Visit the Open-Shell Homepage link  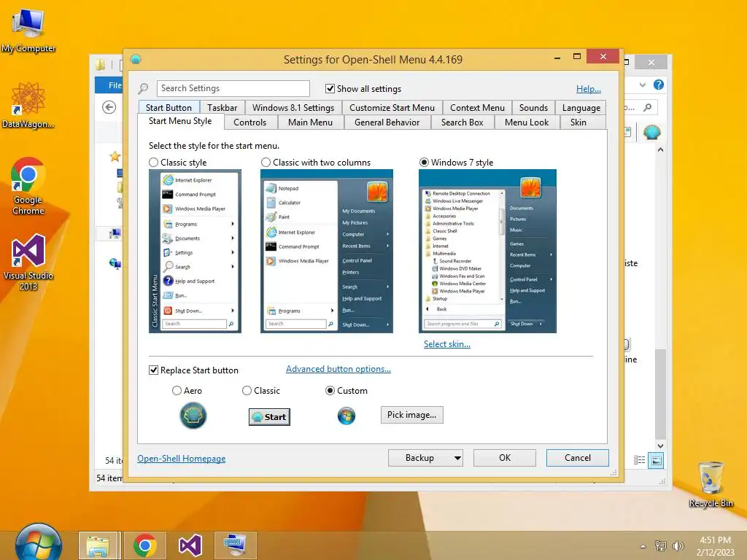(x=182, y=458)
